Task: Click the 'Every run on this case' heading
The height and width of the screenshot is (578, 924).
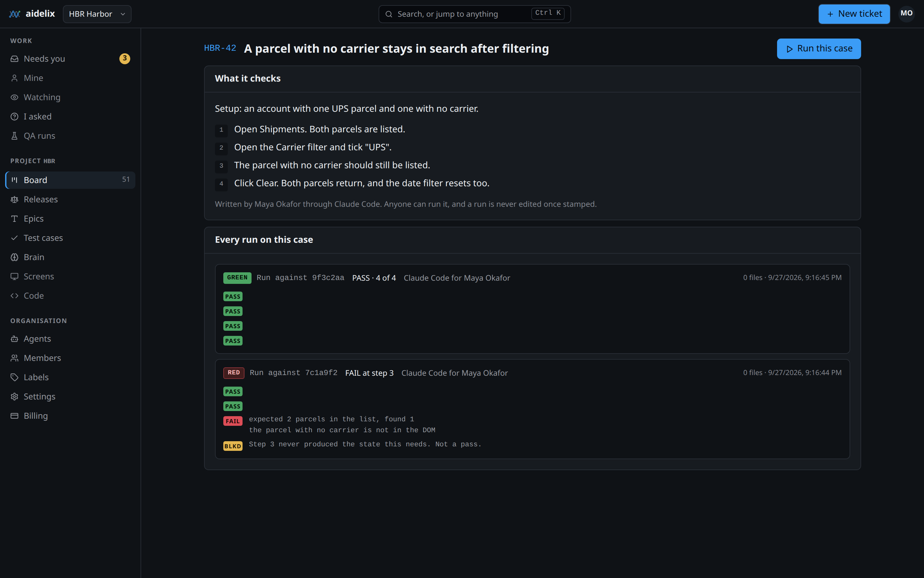Action: [264, 240]
